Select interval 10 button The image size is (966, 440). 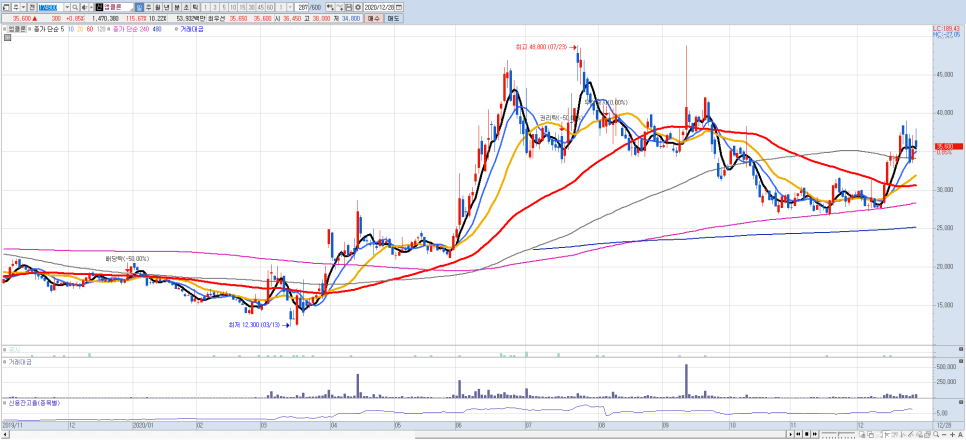pos(233,7)
